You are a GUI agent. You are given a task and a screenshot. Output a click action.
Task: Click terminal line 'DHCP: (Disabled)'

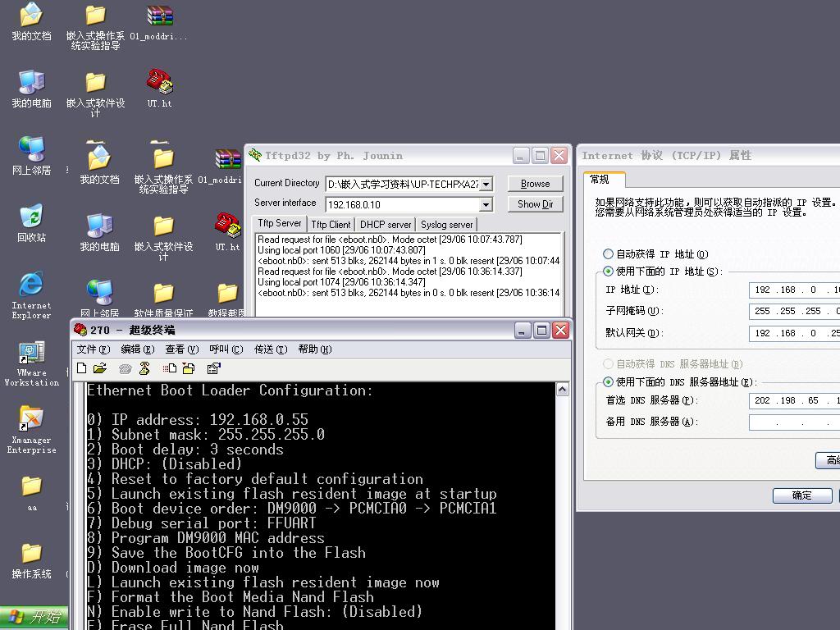(x=164, y=464)
